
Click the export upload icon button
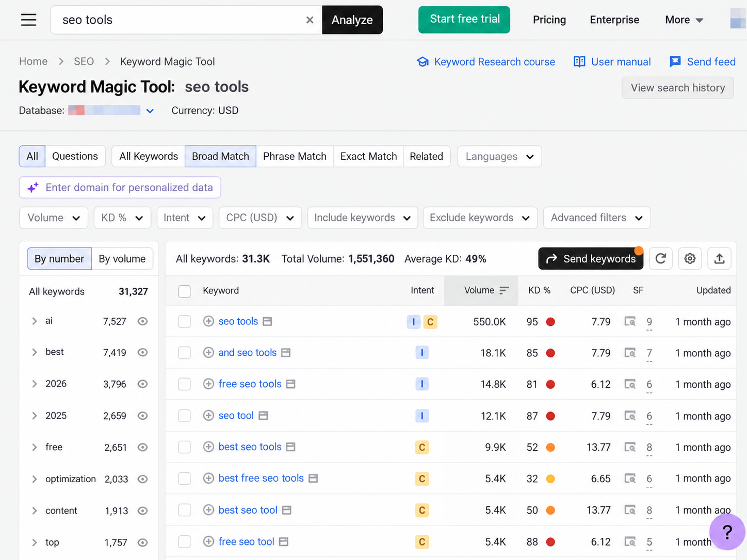[720, 258]
